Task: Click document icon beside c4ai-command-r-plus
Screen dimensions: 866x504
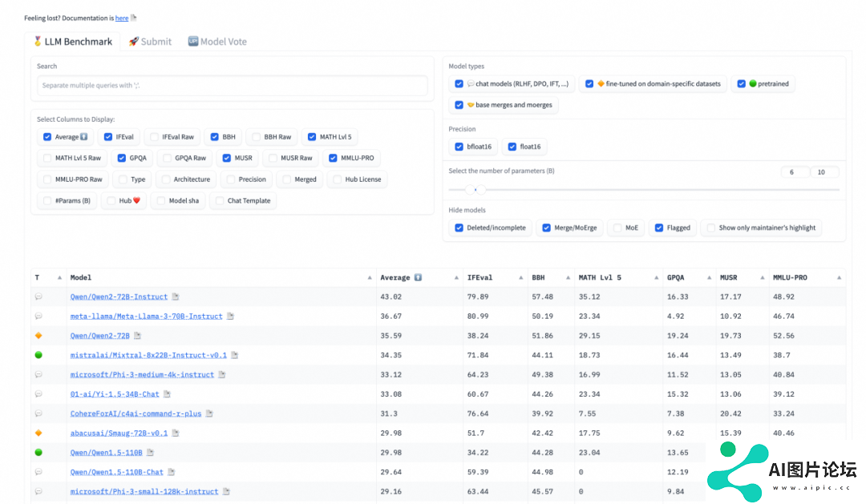Action: click(209, 413)
